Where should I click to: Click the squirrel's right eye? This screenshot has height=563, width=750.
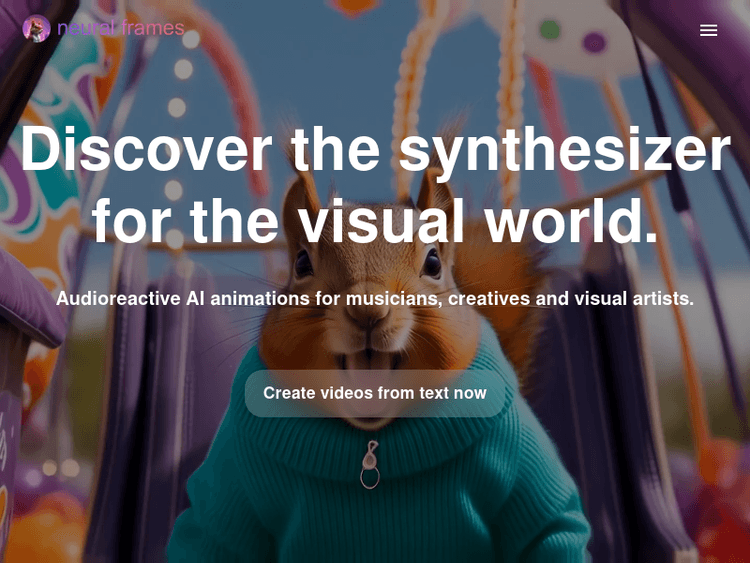point(431,263)
